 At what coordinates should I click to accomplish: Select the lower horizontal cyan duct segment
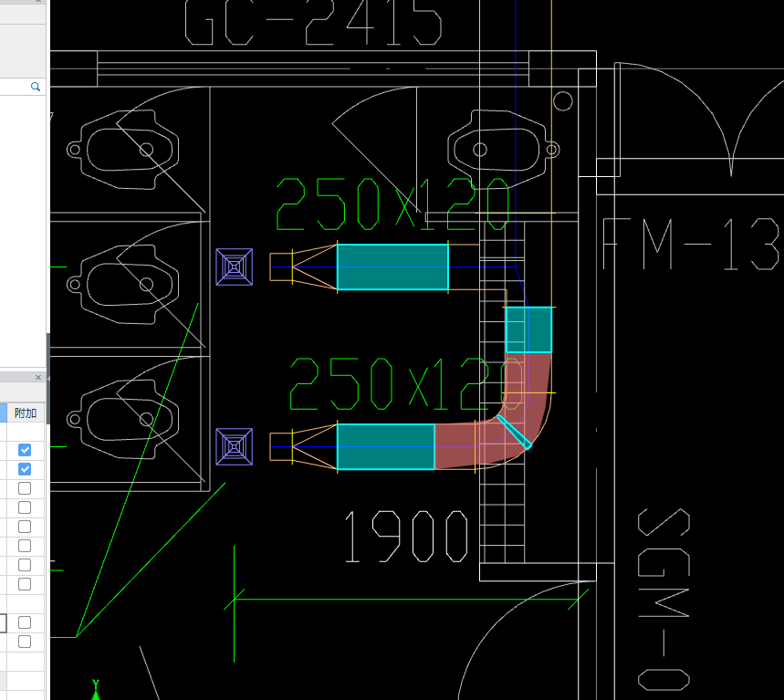(385, 446)
